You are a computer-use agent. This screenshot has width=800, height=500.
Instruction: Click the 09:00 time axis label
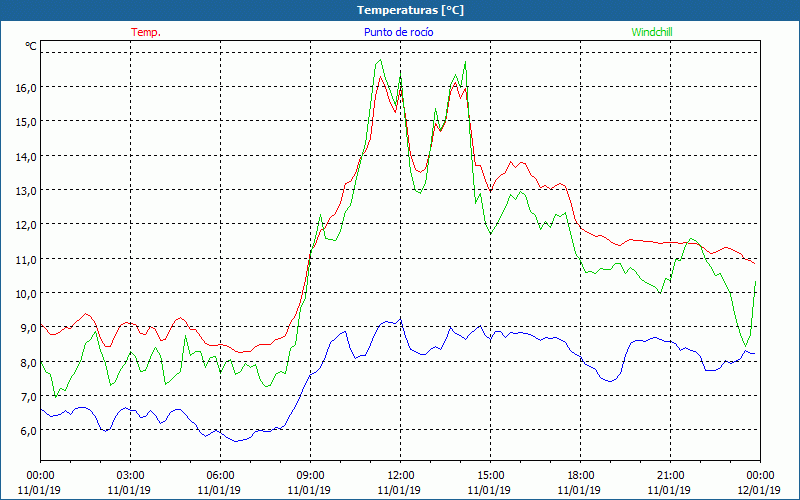pos(310,476)
